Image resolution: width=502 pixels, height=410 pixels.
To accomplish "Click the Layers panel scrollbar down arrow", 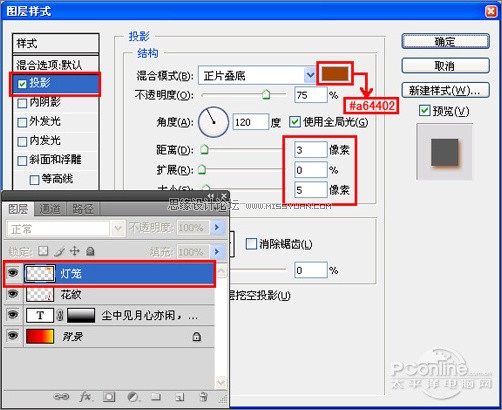I will [x=221, y=382].
